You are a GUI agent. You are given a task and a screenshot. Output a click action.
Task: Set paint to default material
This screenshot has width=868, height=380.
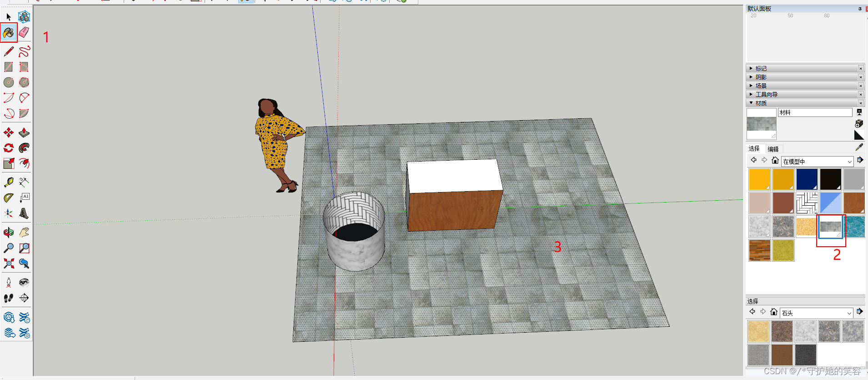[x=859, y=135]
